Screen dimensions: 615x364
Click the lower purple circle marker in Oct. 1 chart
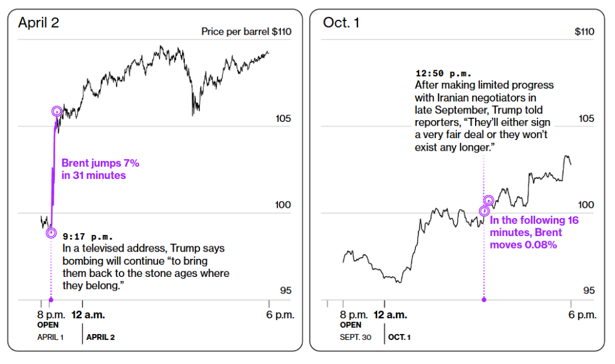485,211
